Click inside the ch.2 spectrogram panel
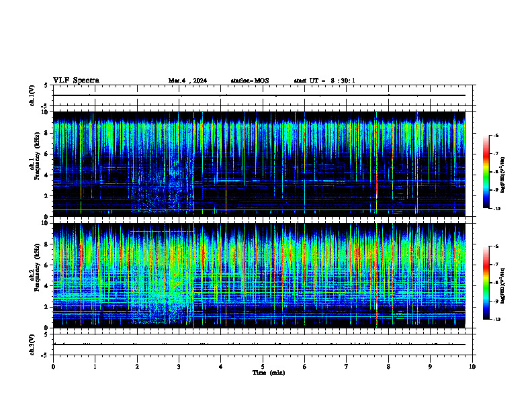This screenshot has width=532, height=411. (x=259, y=275)
